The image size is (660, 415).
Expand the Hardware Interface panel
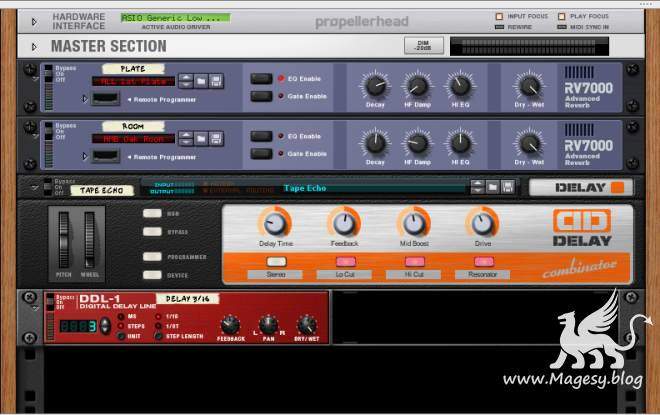pos(35,21)
